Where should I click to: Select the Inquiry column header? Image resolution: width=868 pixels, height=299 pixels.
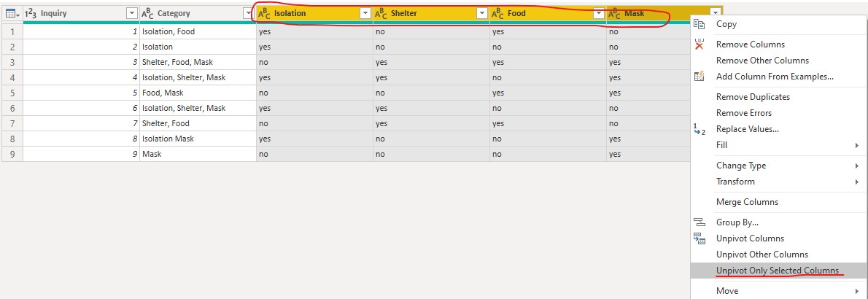[81, 14]
